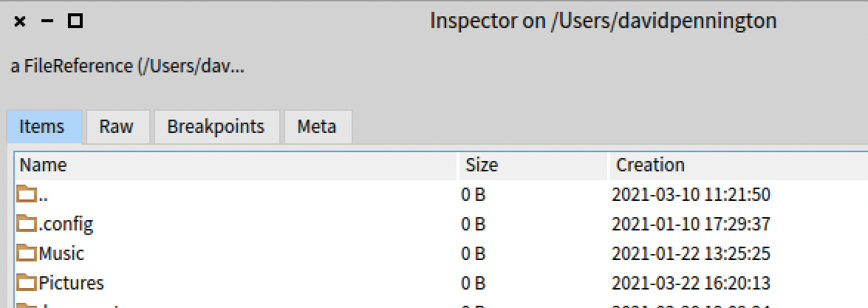Click the FileReference description label
This screenshot has height=308, width=868.
127,66
